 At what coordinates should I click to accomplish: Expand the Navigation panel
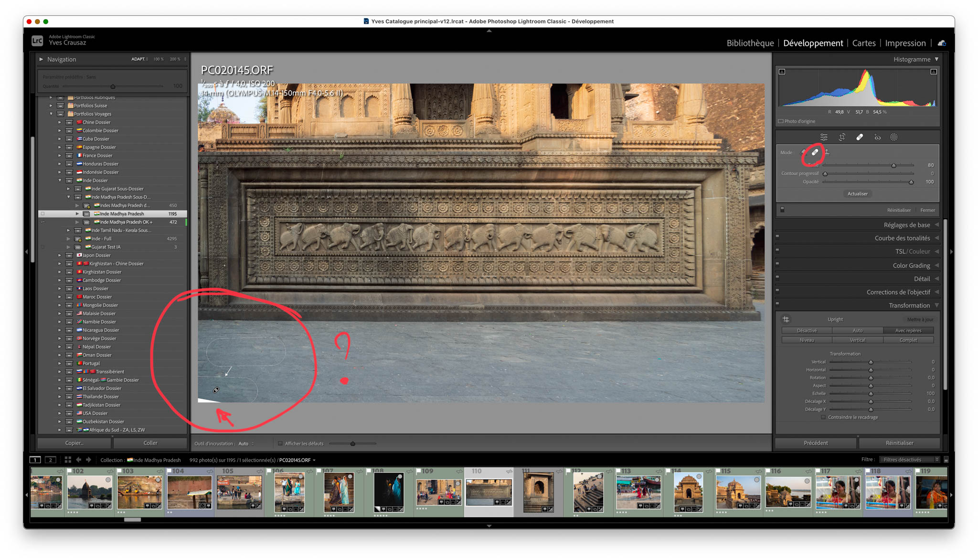pyautogui.click(x=42, y=59)
